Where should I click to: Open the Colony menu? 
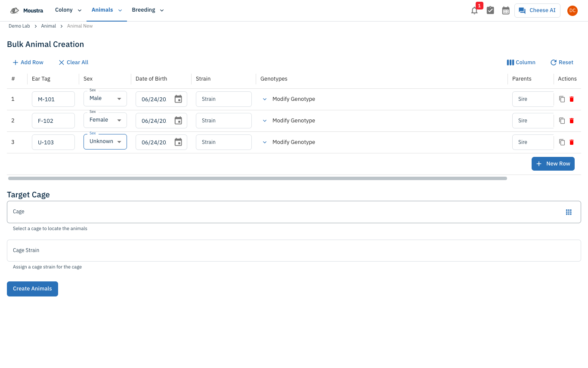(x=68, y=10)
